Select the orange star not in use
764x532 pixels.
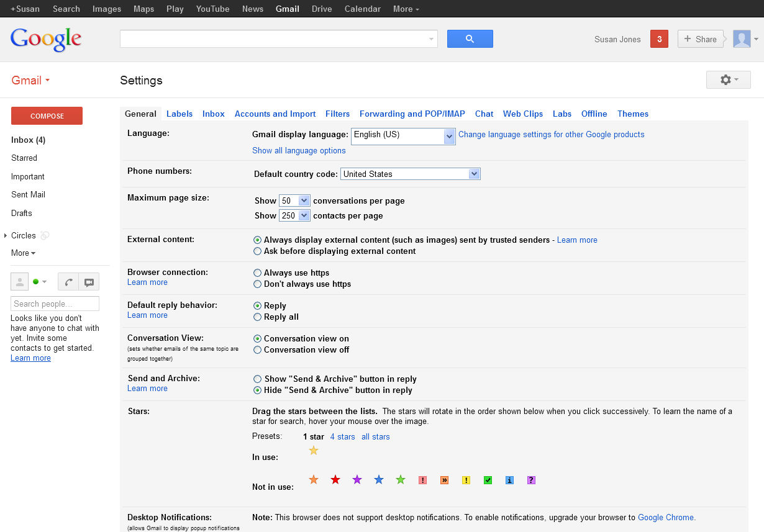click(314, 480)
